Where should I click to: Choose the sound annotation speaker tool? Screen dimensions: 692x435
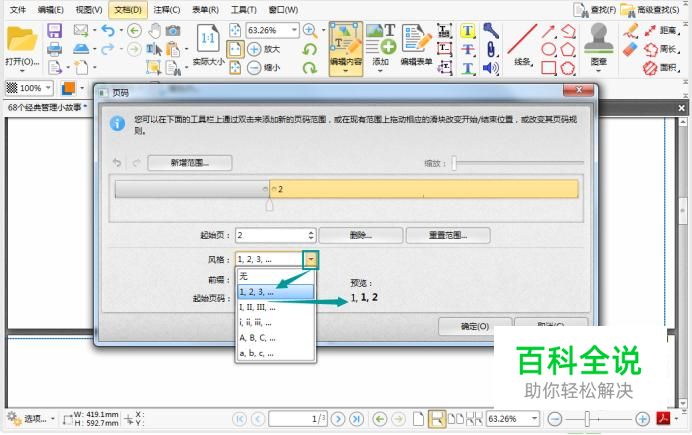pyautogui.click(x=491, y=68)
